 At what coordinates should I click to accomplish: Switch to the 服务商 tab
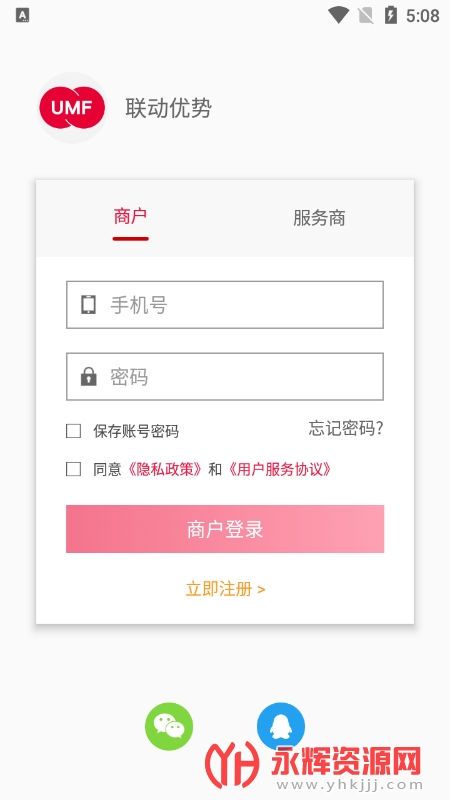pyautogui.click(x=319, y=218)
